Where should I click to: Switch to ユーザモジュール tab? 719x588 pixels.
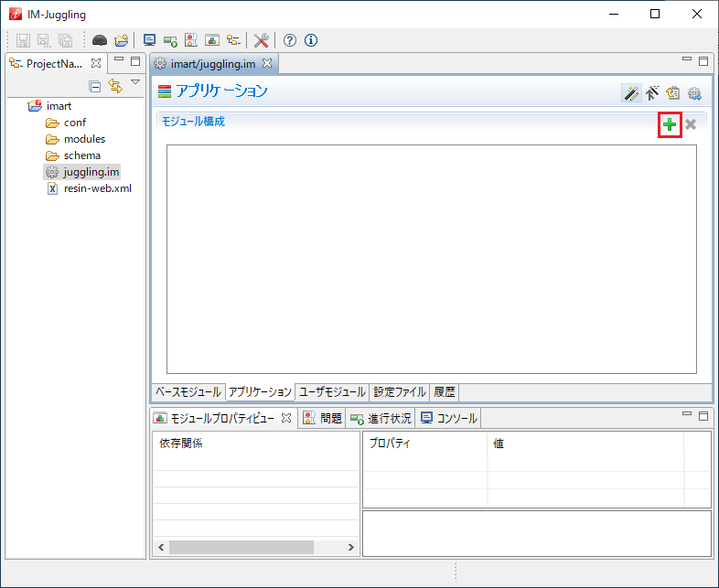tap(332, 392)
